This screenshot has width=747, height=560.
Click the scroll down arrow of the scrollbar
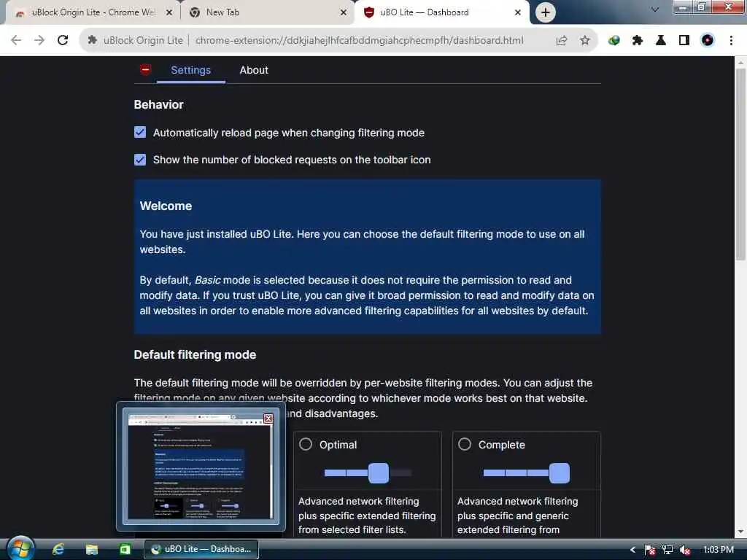[x=740, y=531]
